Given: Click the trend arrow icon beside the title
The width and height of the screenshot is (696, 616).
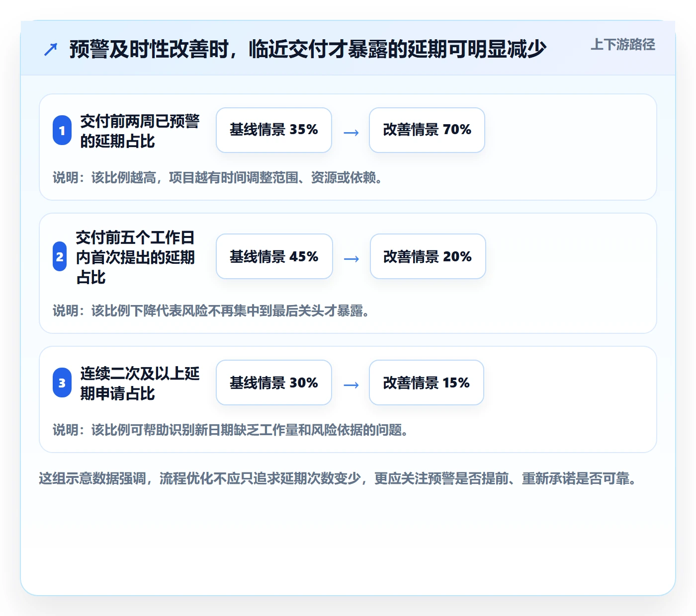Looking at the screenshot, I should [x=51, y=49].
